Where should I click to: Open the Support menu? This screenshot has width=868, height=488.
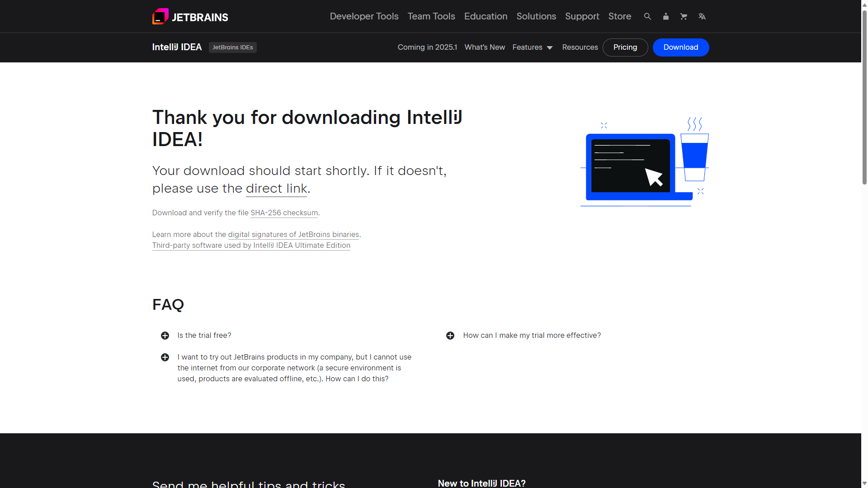point(582,16)
